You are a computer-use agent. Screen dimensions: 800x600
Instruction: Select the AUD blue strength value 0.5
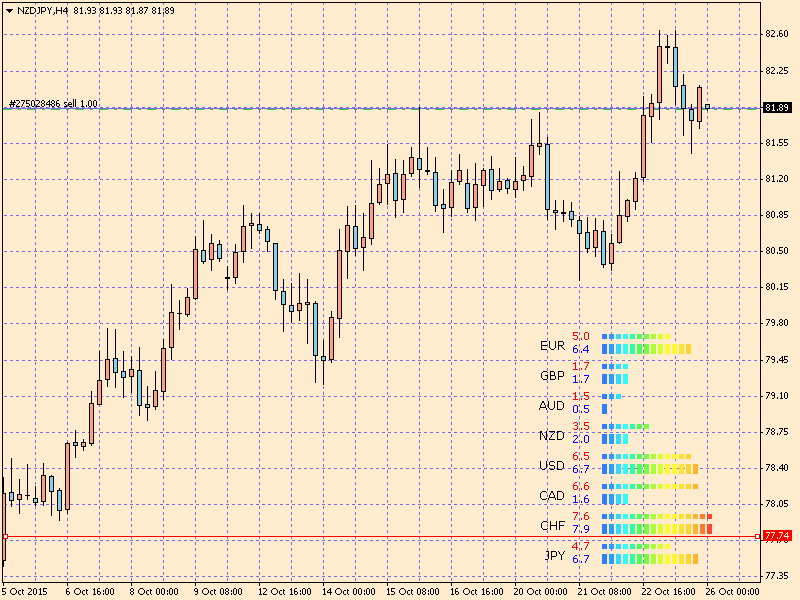point(581,409)
